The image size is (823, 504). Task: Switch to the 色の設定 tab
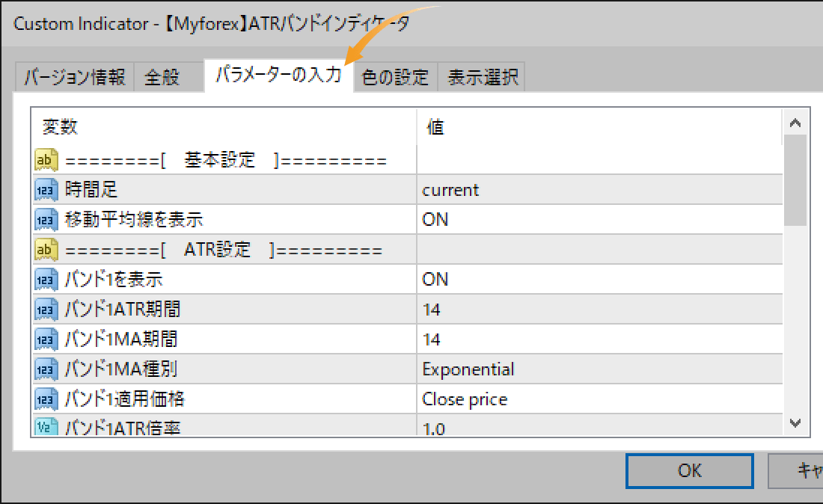394,76
